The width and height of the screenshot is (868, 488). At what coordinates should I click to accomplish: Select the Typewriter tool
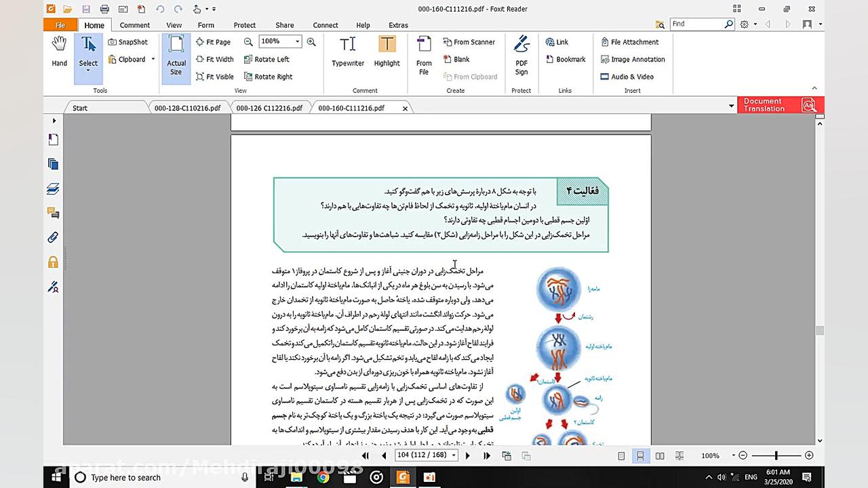(x=348, y=52)
